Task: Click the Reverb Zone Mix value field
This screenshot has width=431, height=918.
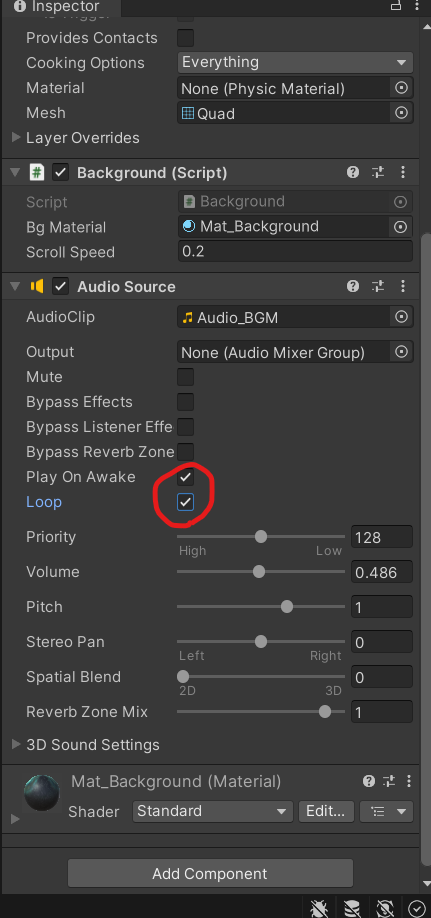Action: [382, 713]
